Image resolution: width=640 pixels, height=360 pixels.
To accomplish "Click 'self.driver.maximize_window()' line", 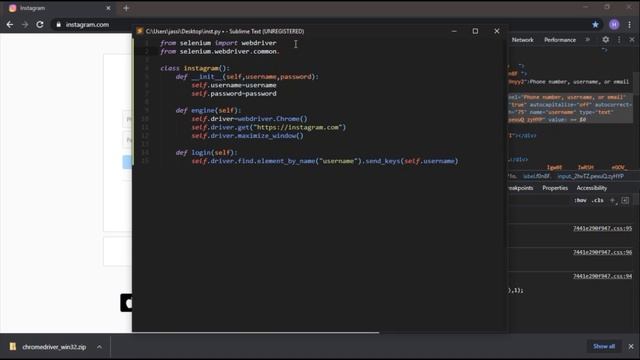I will click(248, 136).
